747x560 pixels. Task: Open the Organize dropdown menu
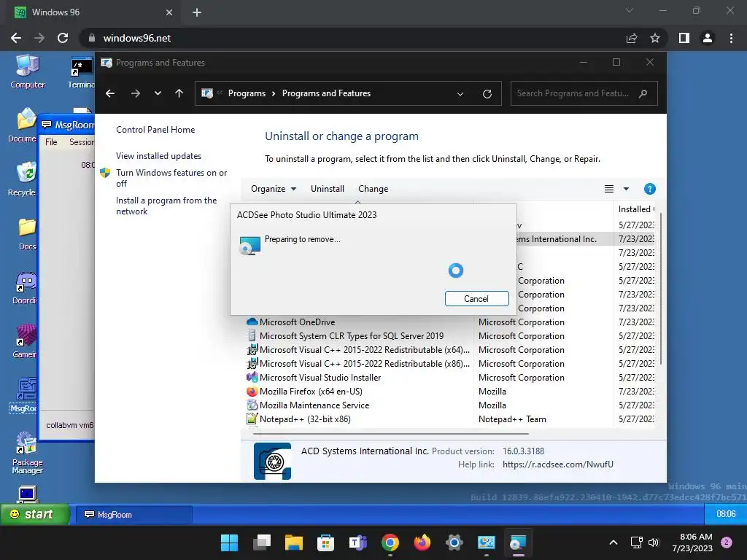coord(274,189)
